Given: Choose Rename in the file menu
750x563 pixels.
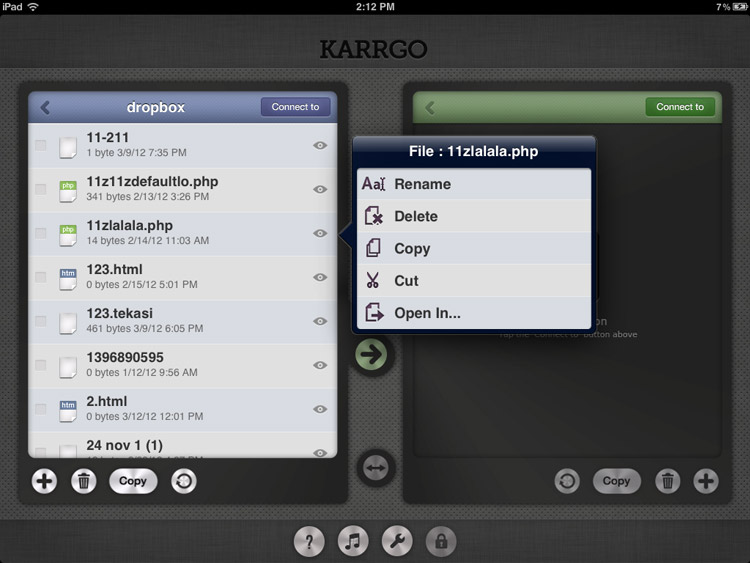Looking at the screenshot, I should click(x=474, y=184).
